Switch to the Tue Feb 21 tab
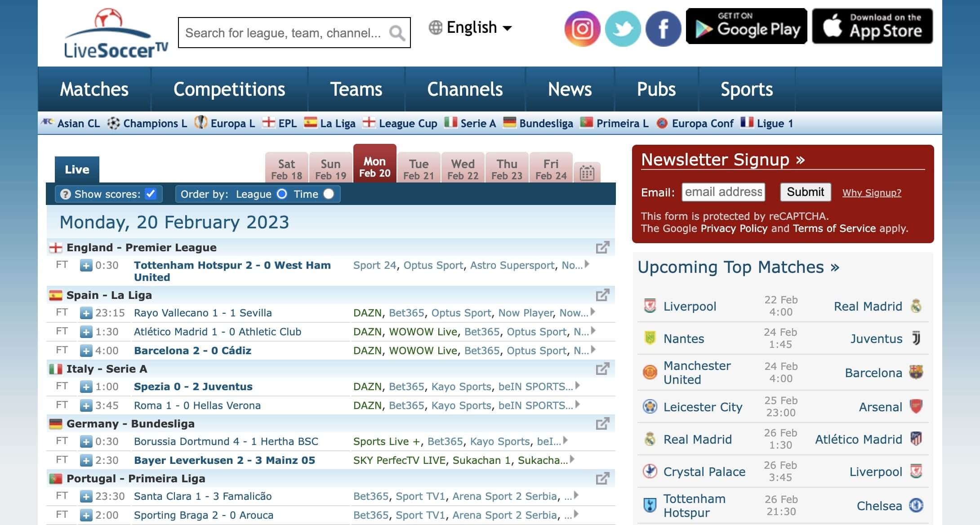980x525 pixels. pyautogui.click(x=419, y=169)
